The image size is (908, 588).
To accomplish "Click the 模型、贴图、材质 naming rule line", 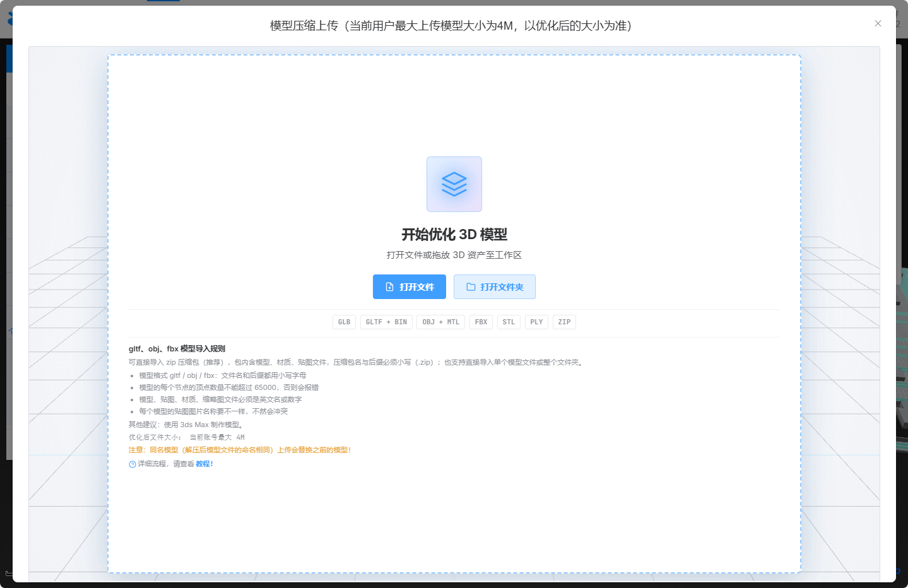I will [220, 399].
